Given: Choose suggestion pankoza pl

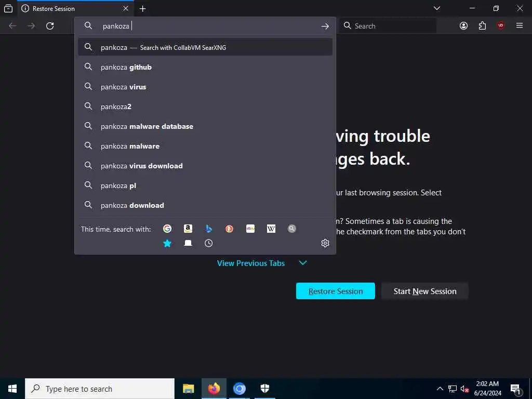Looking at the screenshot, I should coord(205,185).
